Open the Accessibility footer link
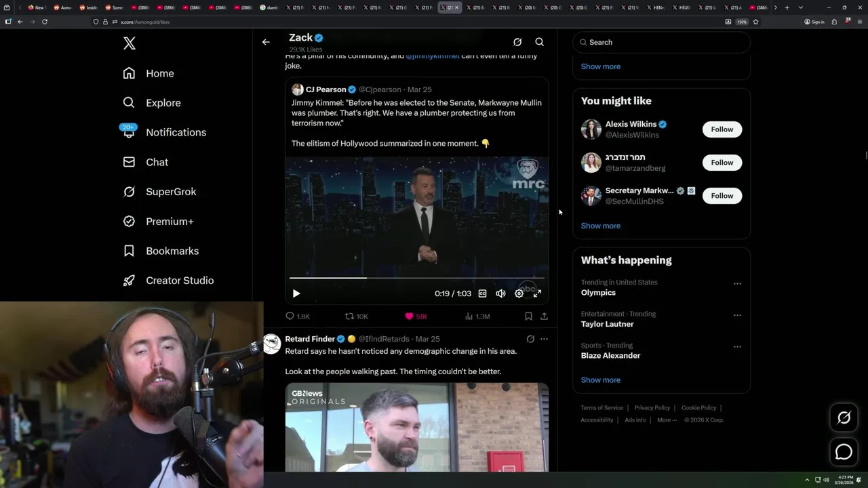Image resolution: width=868 pixels, height=488 pixels. (597, 420)
